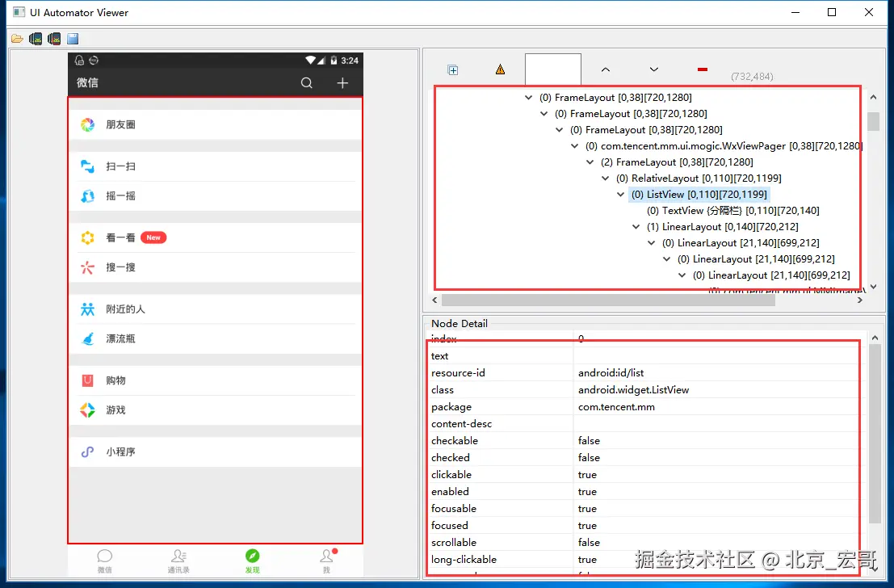Tap the 小程序 text label
894x588 pixels.
coord(120,451)
